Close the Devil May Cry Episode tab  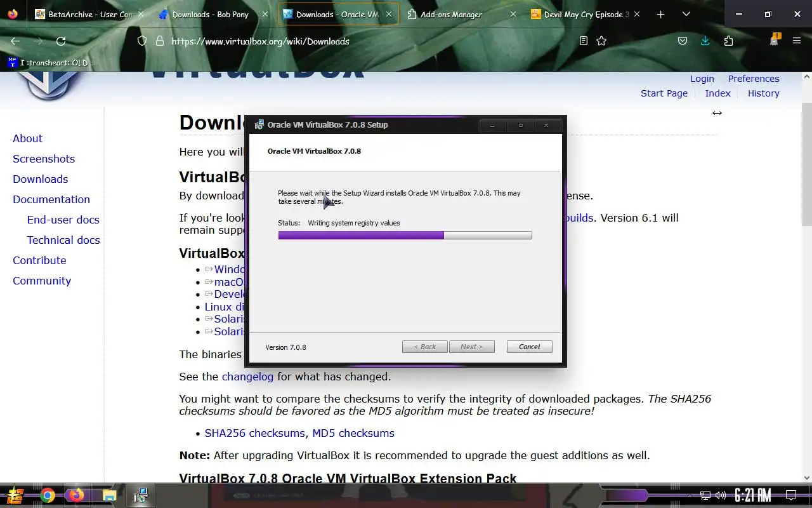[x=636, y=14]
